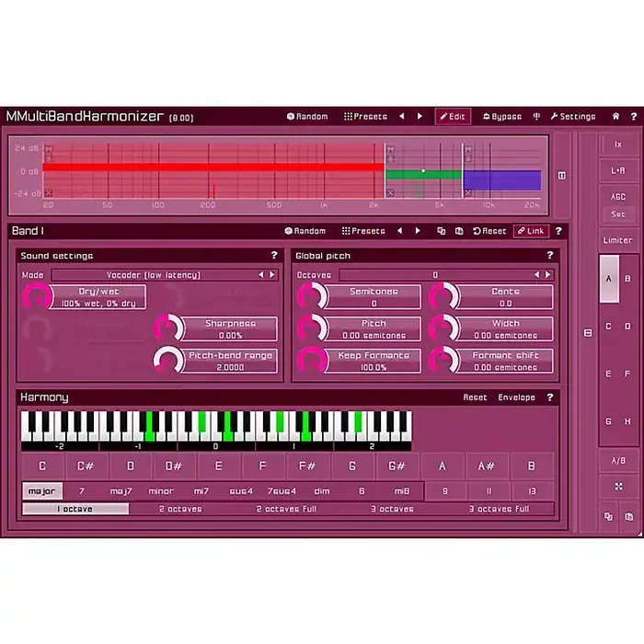Select previous Mode with left arrow
This screenshot has height=644, width=644.
(260, 275)
